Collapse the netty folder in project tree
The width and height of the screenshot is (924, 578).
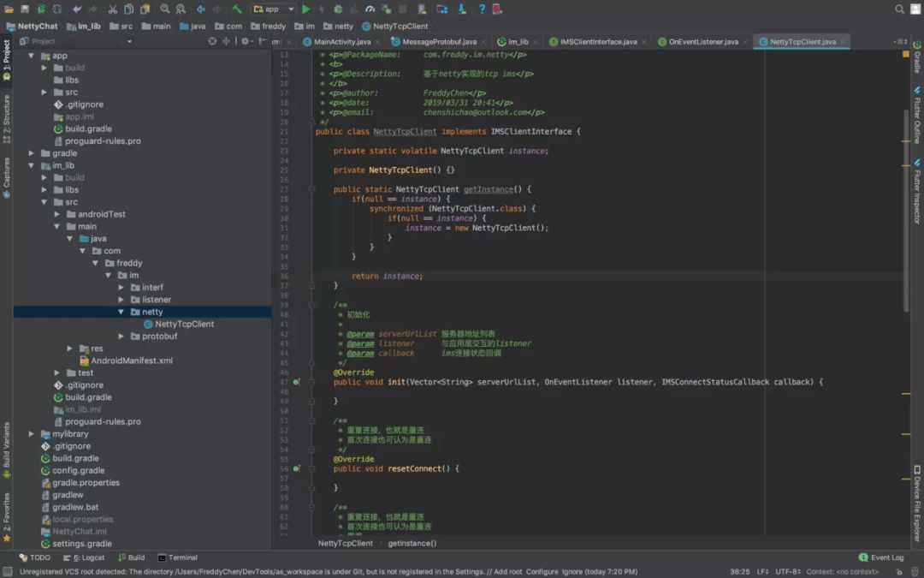tap(121, 312)
